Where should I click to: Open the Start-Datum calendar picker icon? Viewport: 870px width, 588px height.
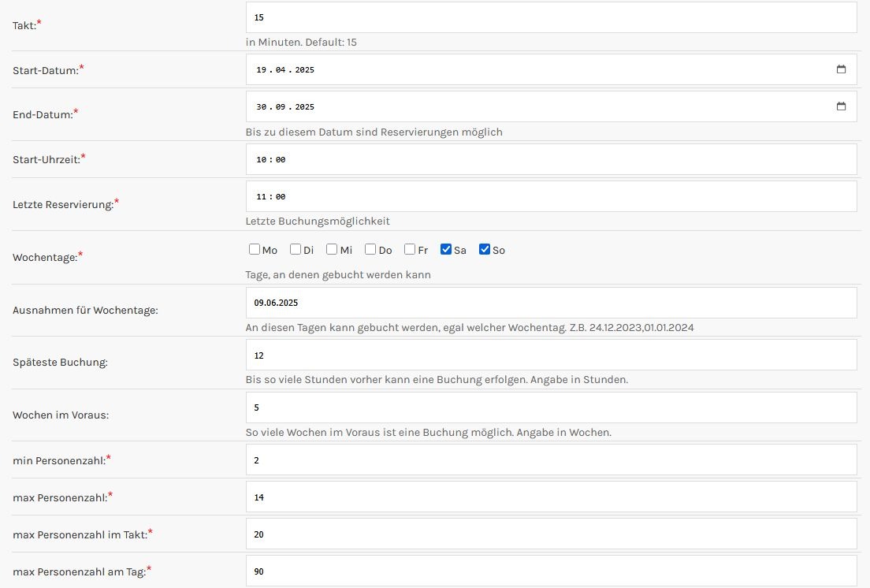(x=841, y=69)
